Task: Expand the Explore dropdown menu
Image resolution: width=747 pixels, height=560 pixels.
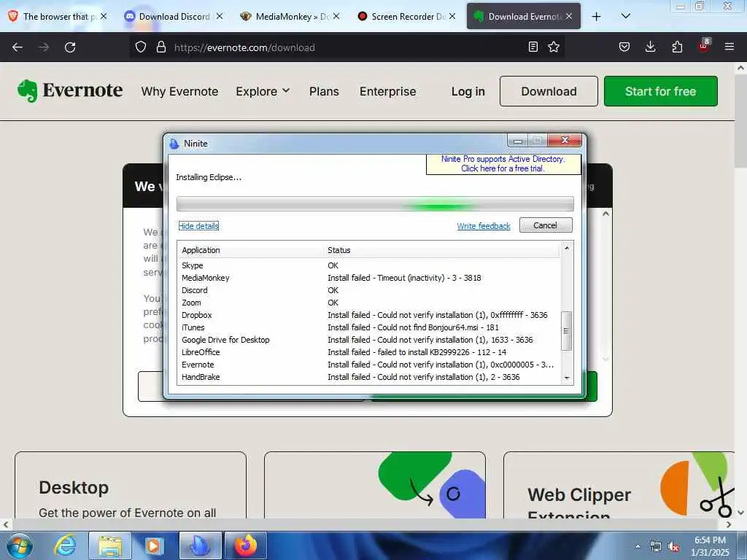Action: coord(263,91)
